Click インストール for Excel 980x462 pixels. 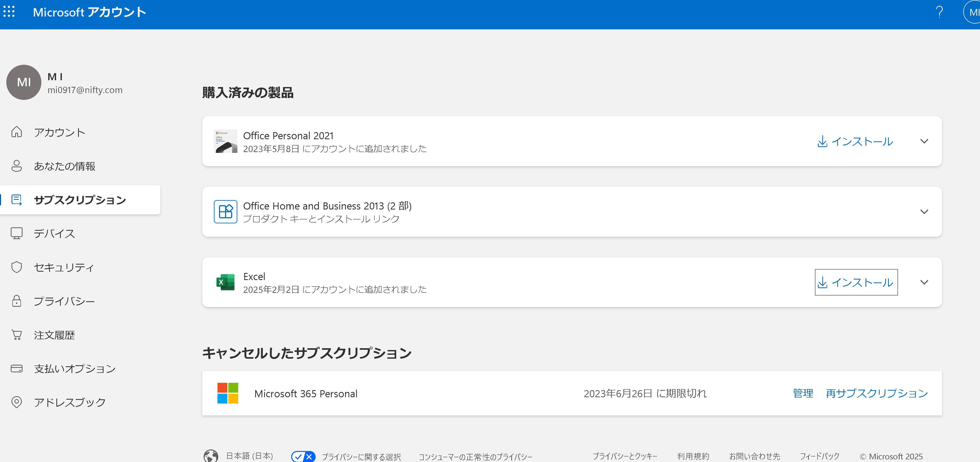(x=856, y=282)
